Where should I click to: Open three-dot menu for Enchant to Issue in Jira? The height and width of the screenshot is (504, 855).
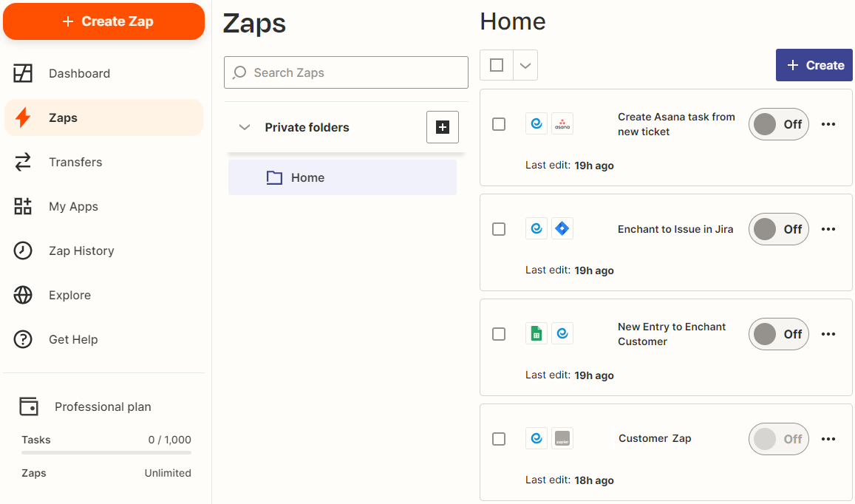pos(828,229)
